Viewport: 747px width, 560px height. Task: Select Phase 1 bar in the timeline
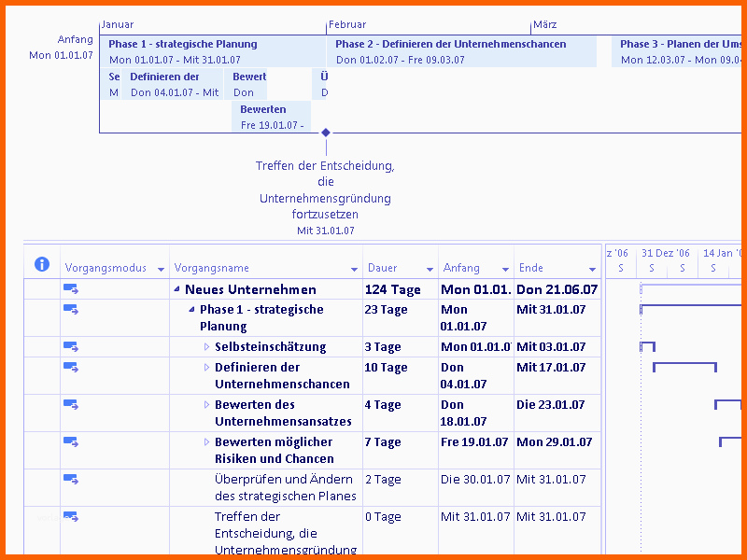213,51
